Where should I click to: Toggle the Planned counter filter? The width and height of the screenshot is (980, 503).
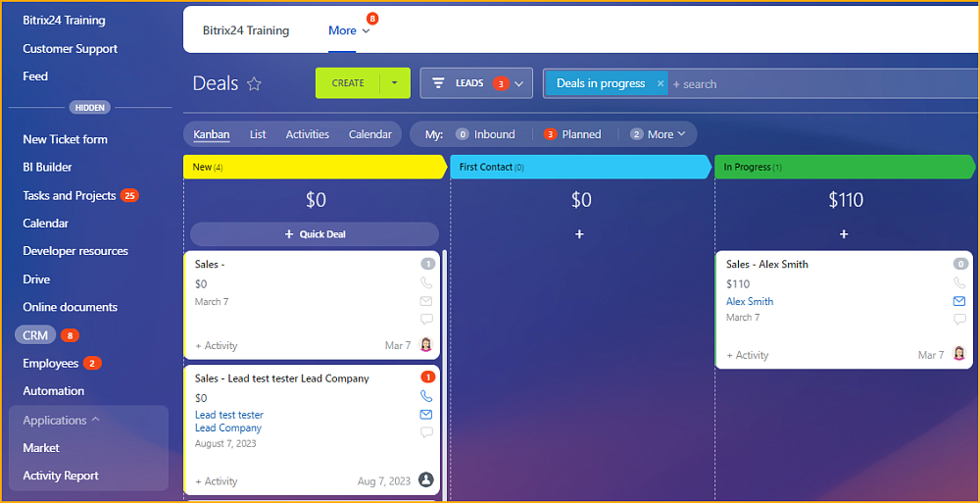pyautogui.click(x=572, y=134)
